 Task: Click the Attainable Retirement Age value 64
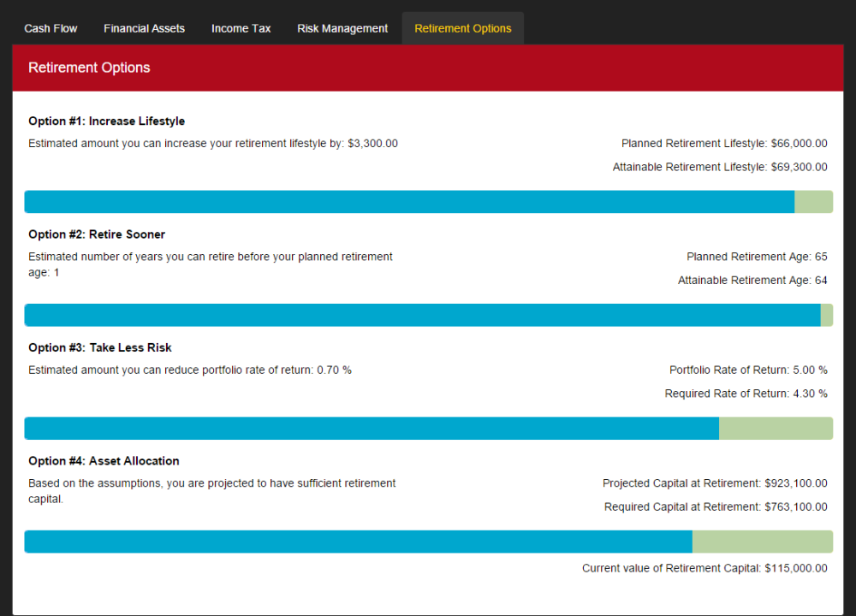pyautogui.click(x=822, y=280)
